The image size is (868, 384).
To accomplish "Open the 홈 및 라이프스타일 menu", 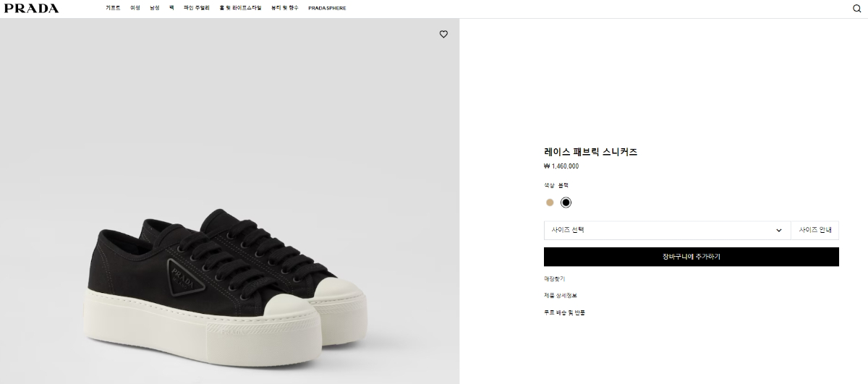I will (x=240, y=8).
